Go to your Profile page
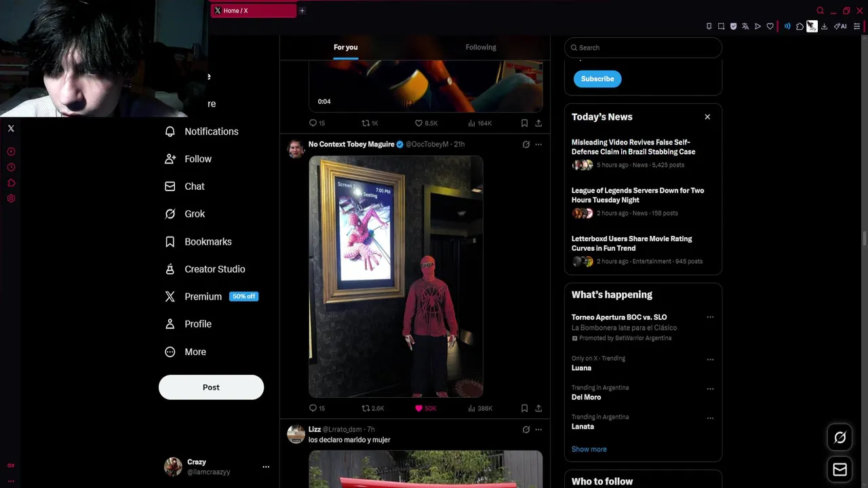The image size is (868, 488). pyautogui.click(x=188, y=324)
